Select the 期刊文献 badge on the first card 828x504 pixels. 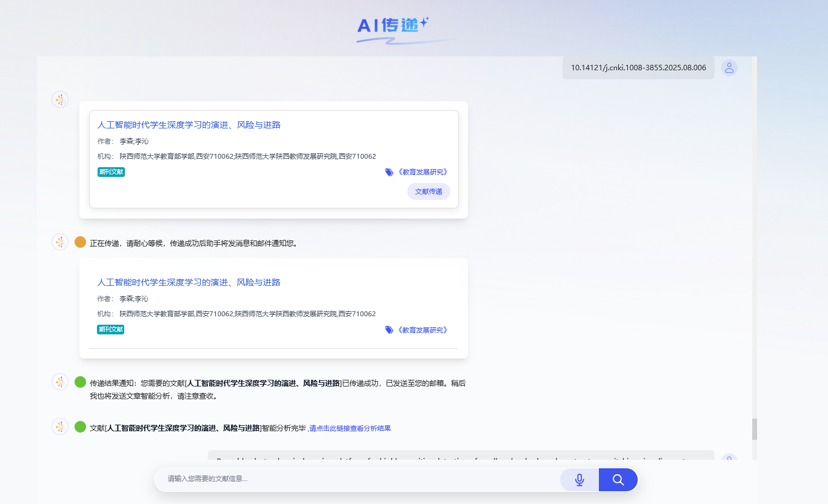[111, 171]
